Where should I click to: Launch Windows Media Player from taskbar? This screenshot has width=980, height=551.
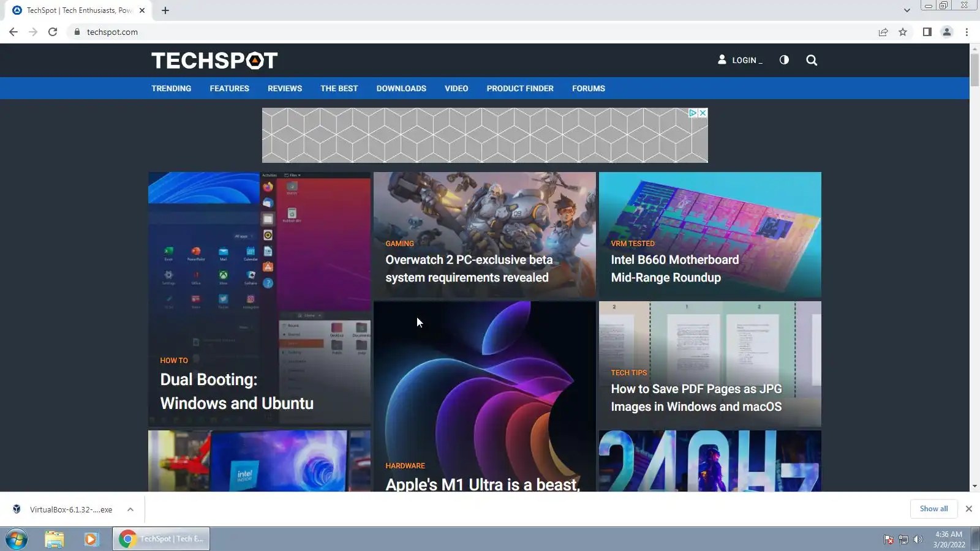(91, 539)
